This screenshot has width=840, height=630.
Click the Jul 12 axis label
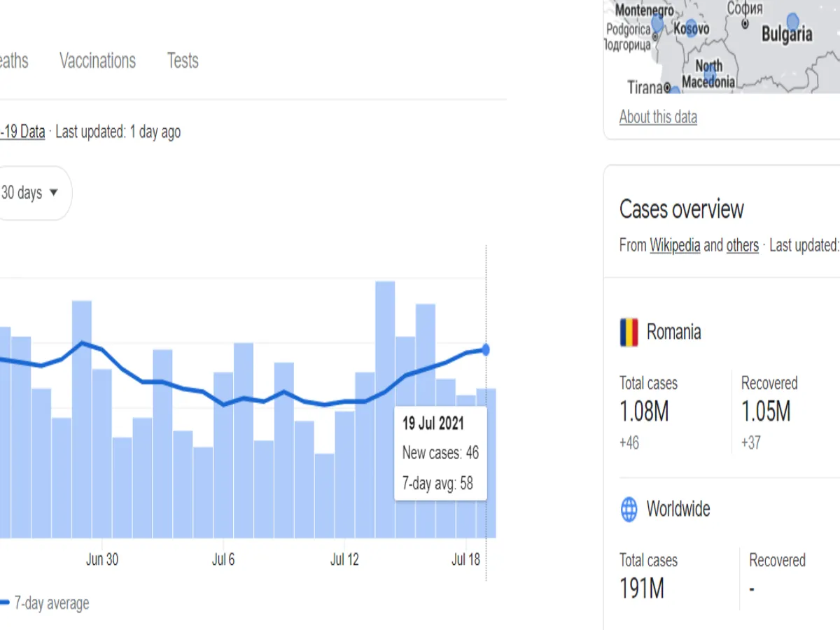[x=344, y=559]
